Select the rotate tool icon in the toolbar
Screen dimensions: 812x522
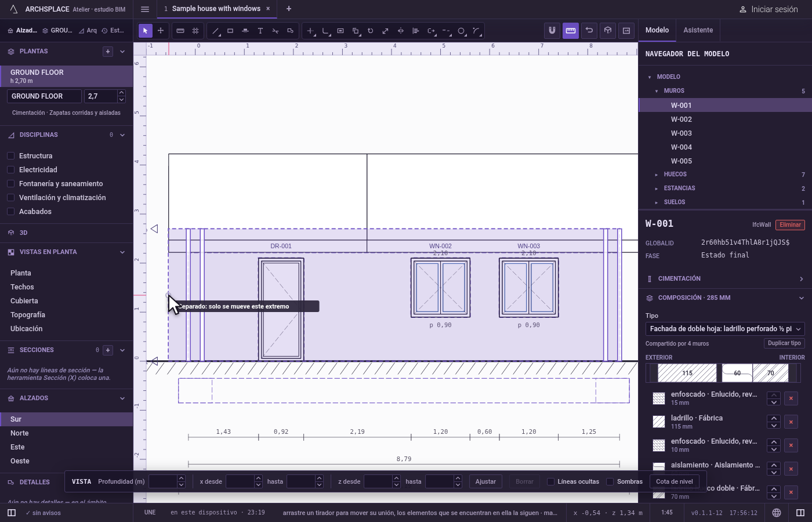pyautogui.click(x=371, y=31)
